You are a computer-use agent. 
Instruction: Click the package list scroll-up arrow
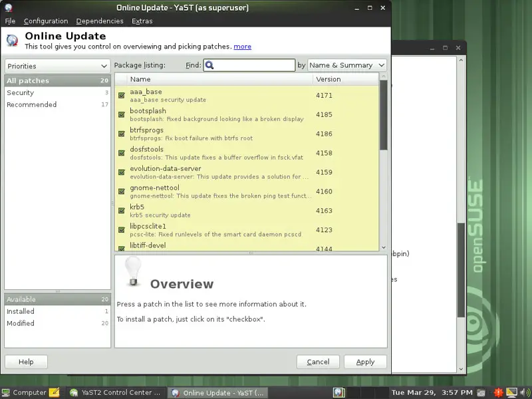pos(384,76)
